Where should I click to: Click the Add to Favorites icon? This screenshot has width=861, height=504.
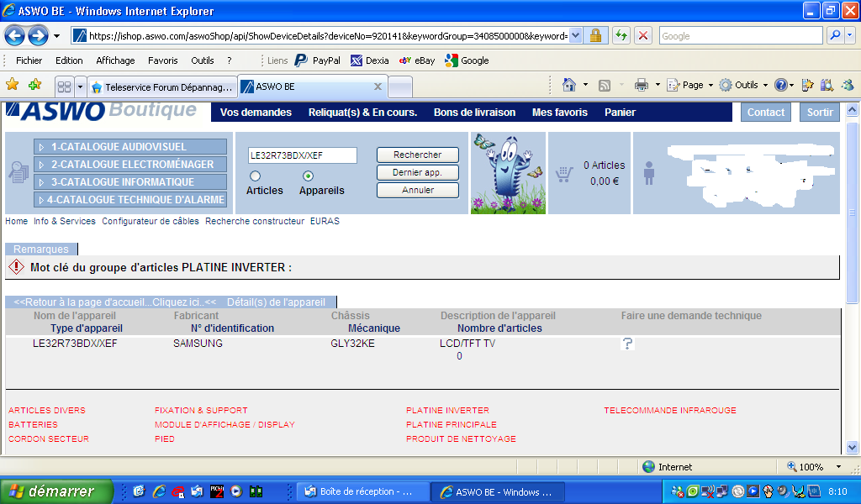coord(35,85)
